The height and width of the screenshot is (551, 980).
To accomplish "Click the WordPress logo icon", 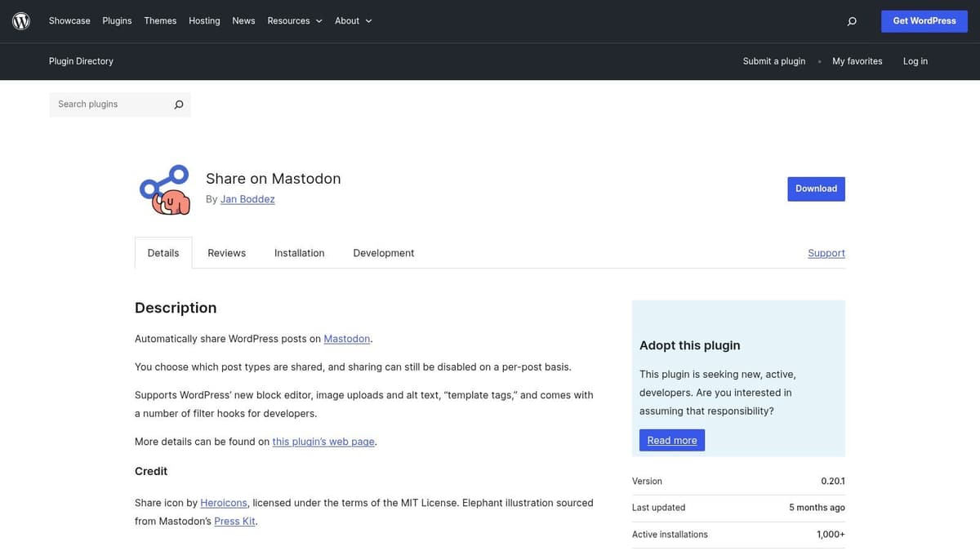I will pyautogui.click(x=21, y=21).
